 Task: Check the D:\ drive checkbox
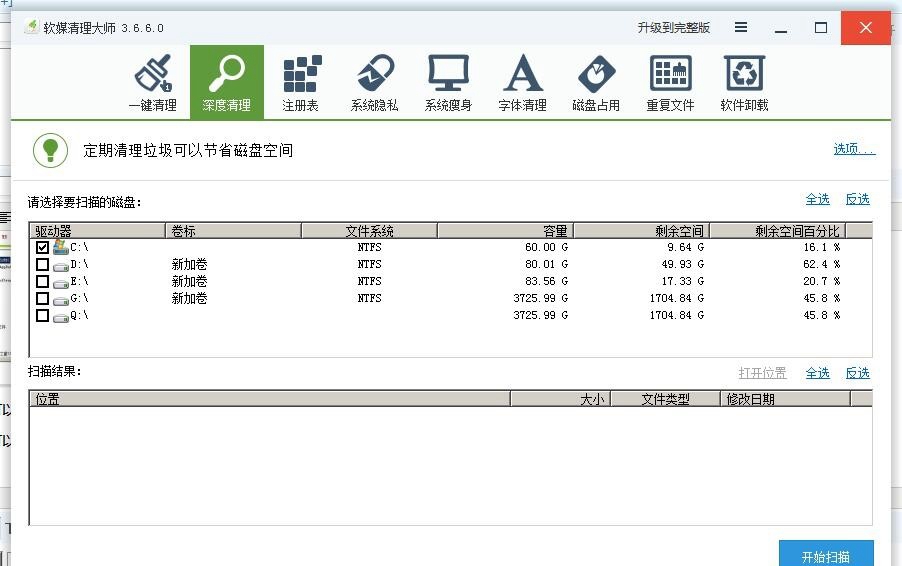[x=42, y=265]
